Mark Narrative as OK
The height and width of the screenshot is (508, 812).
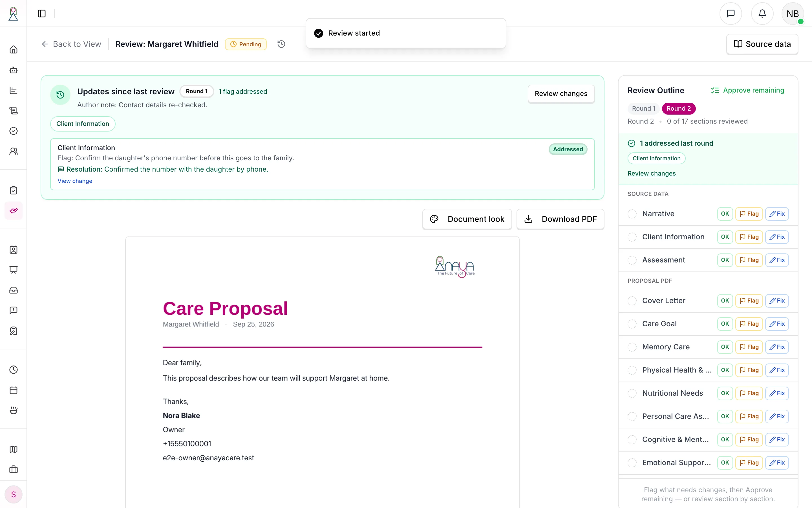point(725,214)
